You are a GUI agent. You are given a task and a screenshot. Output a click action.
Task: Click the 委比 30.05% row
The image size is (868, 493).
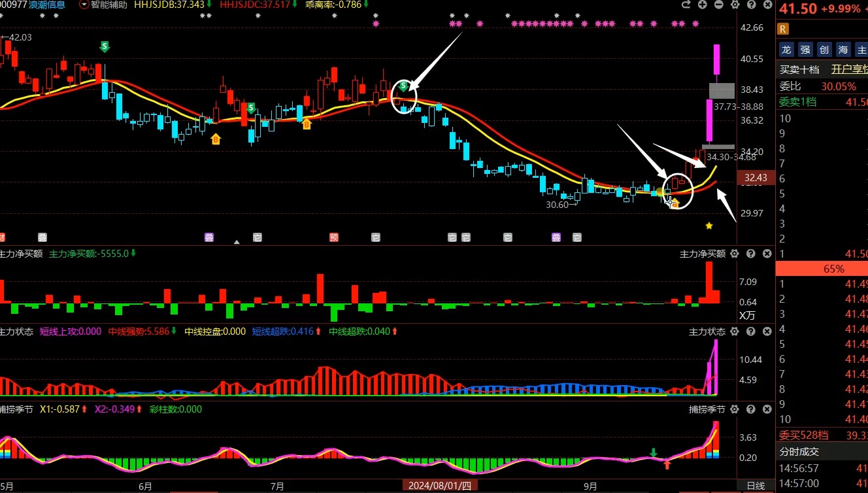[822, 86]
